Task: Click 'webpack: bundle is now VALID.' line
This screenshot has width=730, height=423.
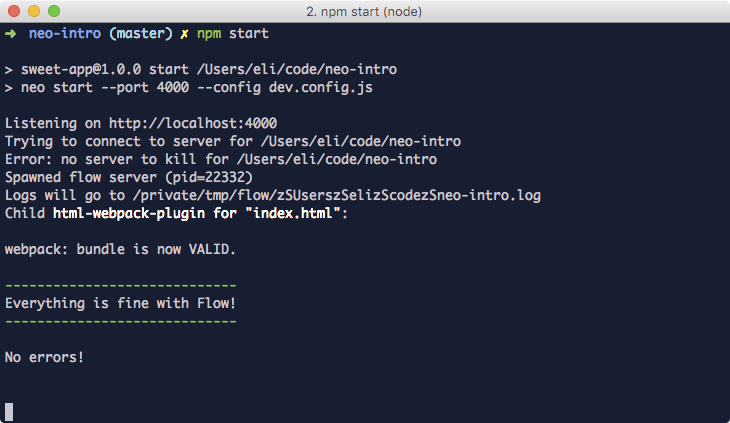Action: (120, 249)
